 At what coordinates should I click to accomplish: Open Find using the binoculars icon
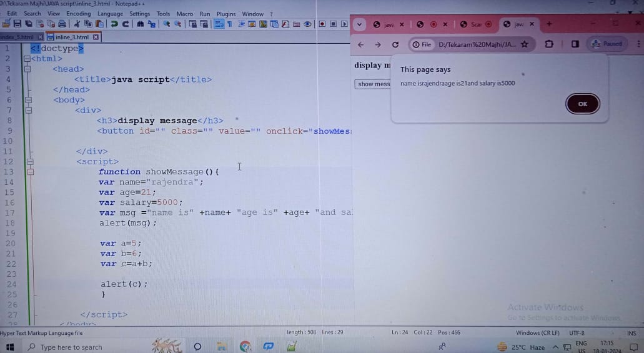pyautogui.click(x=140, y=24)
